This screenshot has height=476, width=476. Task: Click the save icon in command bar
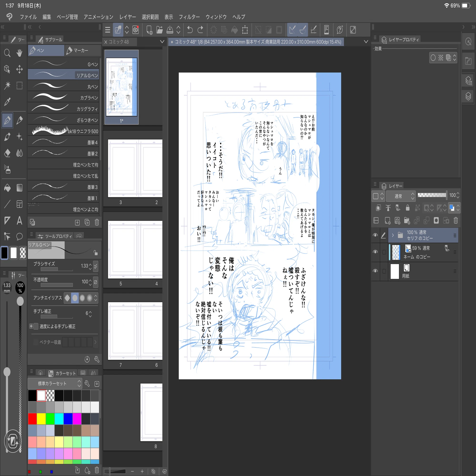[170, 30]
